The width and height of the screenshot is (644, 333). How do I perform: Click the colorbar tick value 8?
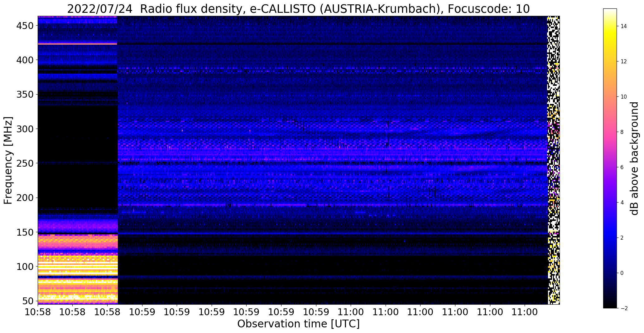(622, 132)
